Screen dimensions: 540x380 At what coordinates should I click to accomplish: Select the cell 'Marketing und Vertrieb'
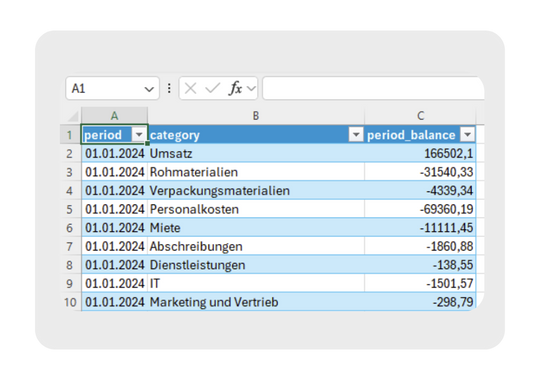256,302
